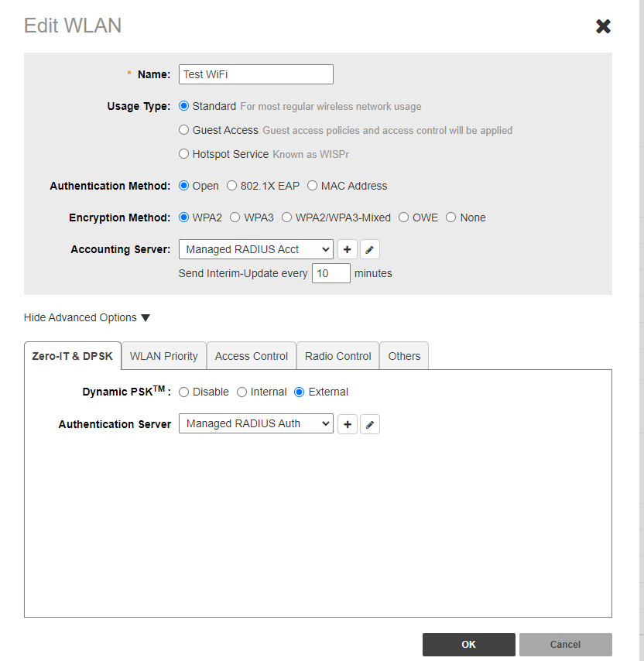Open the Access Control tab

(x=252, y=356)
